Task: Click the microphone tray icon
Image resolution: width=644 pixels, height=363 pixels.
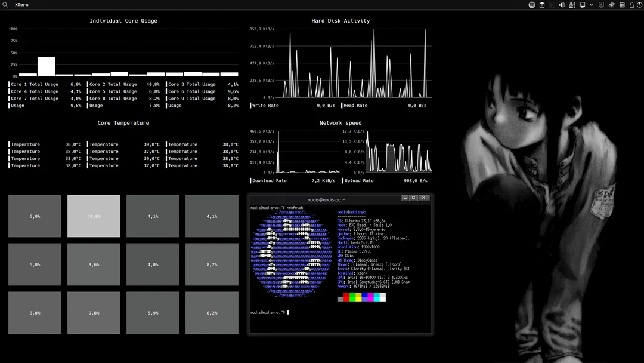Action: click(572, 5)
